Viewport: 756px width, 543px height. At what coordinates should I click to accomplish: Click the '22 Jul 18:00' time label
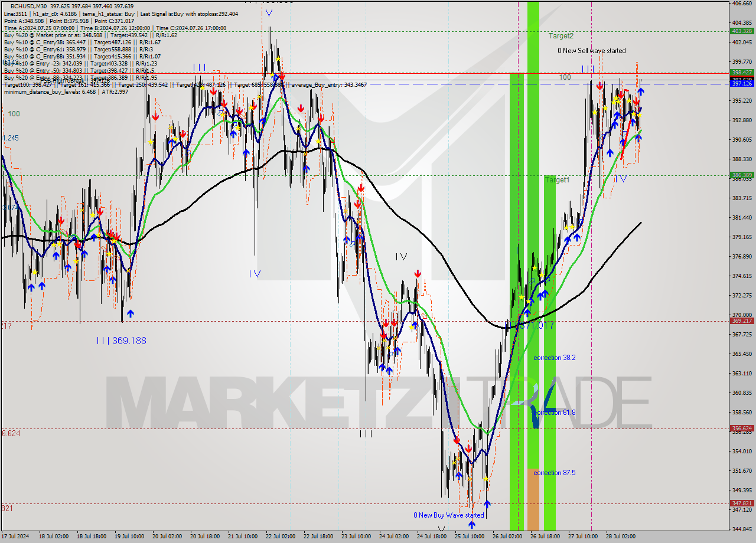point(318,537)
